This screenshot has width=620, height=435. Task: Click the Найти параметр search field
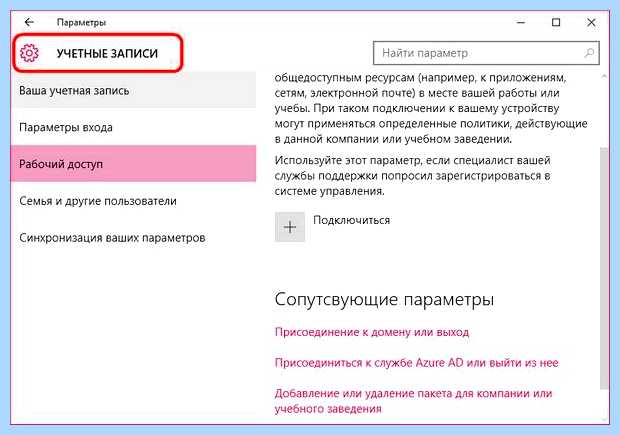click(486, 53)
